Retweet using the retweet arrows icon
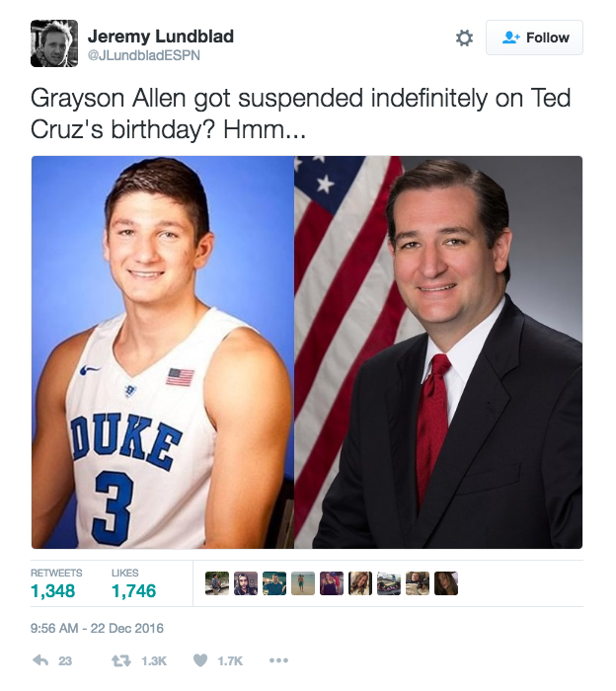Viewport: 616px width, 691px height. (124, 660)
